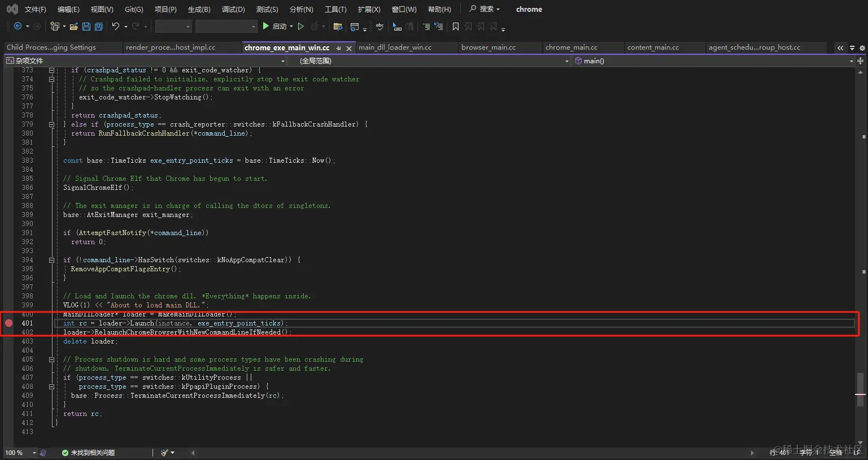The image size is (868, 460).
Task: Open the 杂项文件 project dropdown
Action: (146, 61)
